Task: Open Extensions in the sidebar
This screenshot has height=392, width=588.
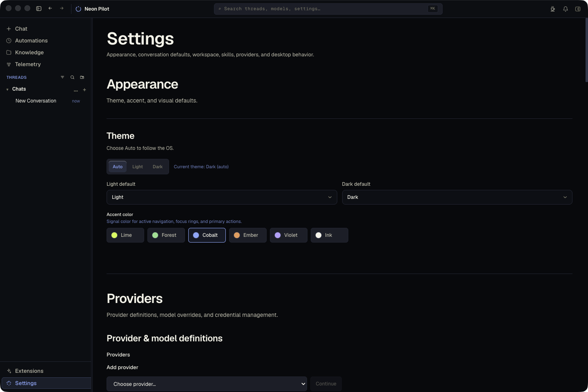Action: point(45,371)
